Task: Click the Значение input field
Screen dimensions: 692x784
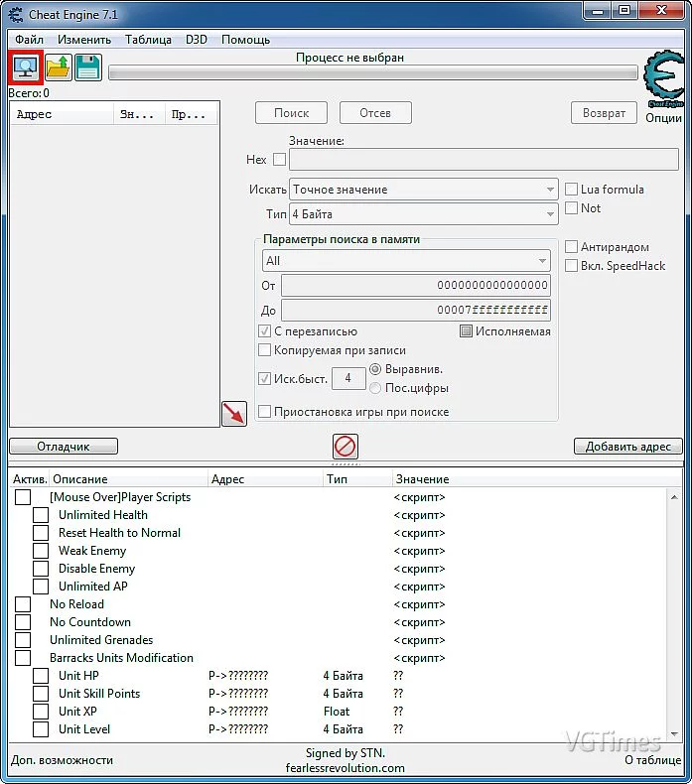Action: (x=484, y=160)
